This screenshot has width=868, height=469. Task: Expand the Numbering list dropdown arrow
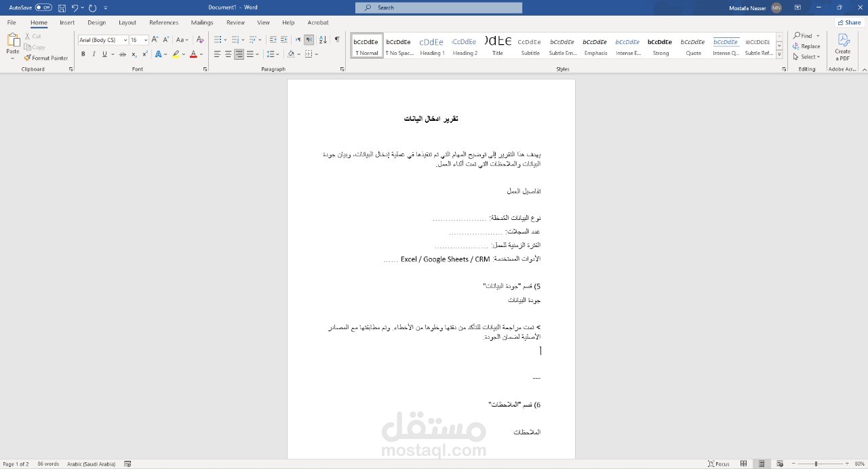243,40
